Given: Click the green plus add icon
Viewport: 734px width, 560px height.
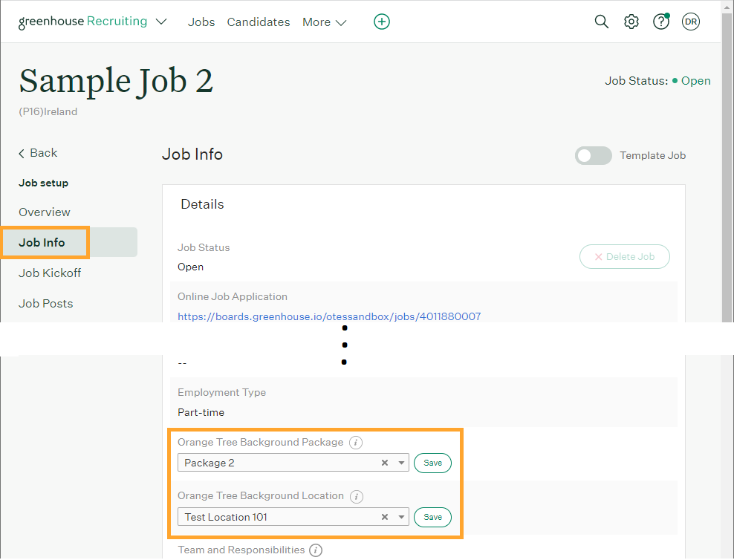Looking at the screenshot, I should point(381,22).
